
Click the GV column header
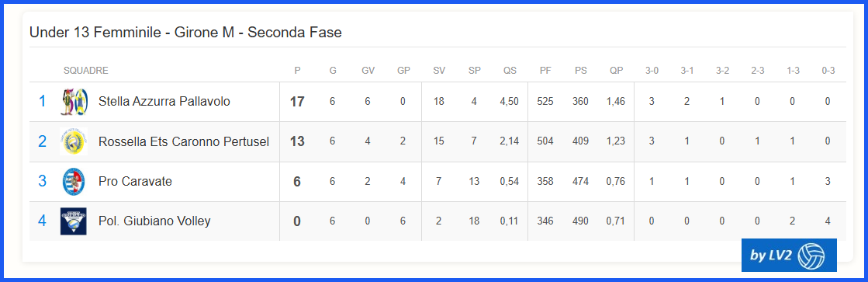click(368, 71)
